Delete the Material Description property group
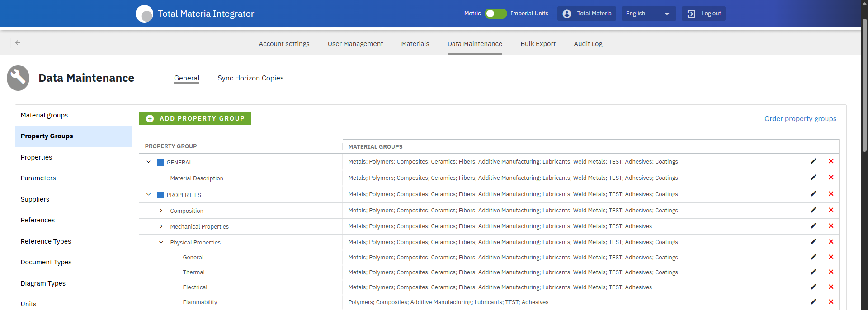The image size is (868, 310). pos(831,178)
